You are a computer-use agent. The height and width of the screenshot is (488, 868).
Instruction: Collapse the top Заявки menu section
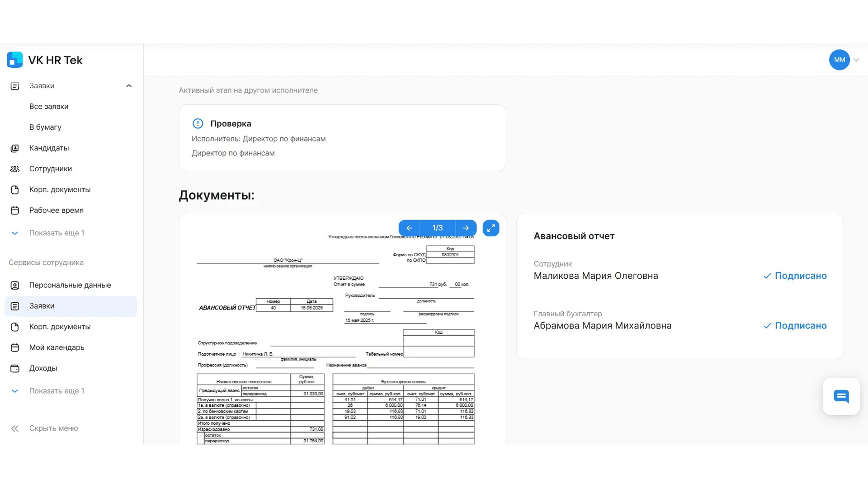[x=129, y=86]
